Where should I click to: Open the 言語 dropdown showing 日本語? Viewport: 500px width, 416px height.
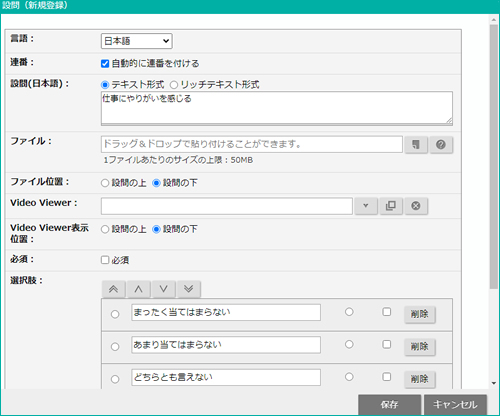[x=136, y=41]
